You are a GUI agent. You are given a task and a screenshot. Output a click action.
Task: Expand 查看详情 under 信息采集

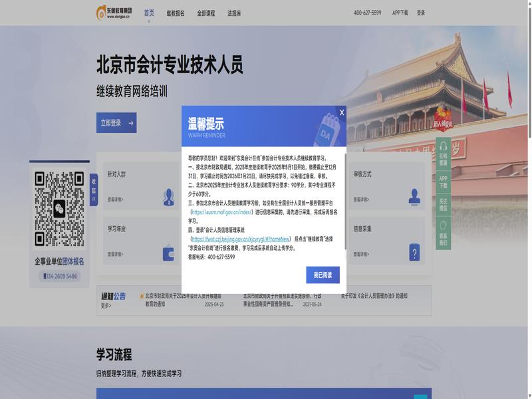362,254
